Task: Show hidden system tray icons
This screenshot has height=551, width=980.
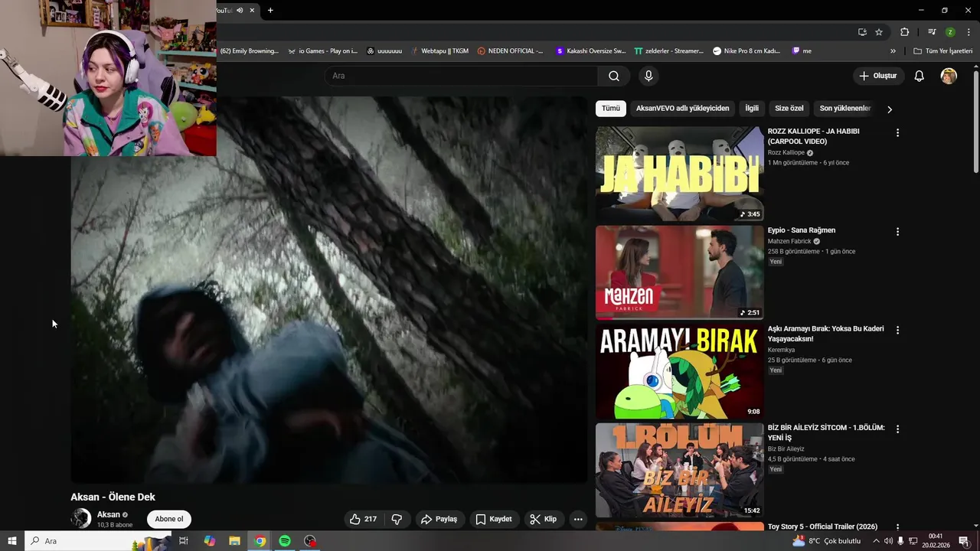Action: tap(876, 541)
